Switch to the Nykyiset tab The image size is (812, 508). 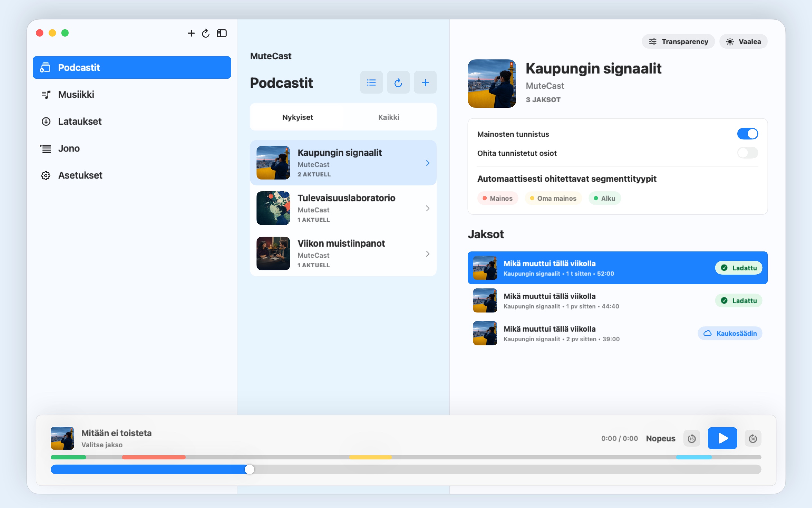pos(297,117)
